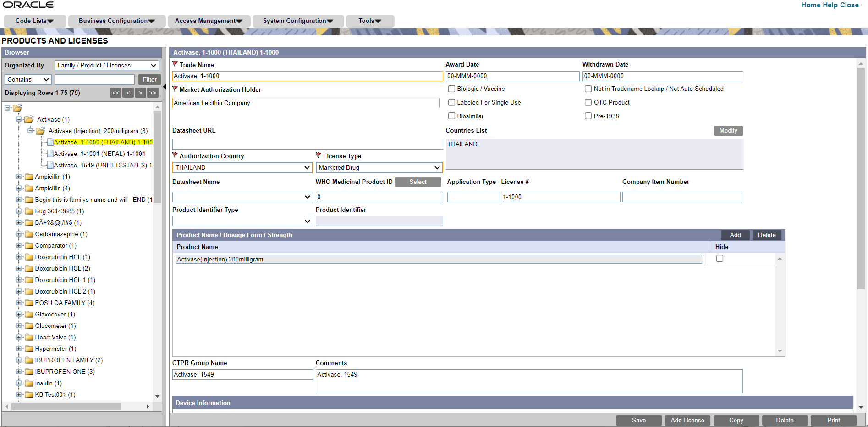The width and height of the screenshot is (868, 427).
Task: Click the Print button
Action: tap(834, 420)
